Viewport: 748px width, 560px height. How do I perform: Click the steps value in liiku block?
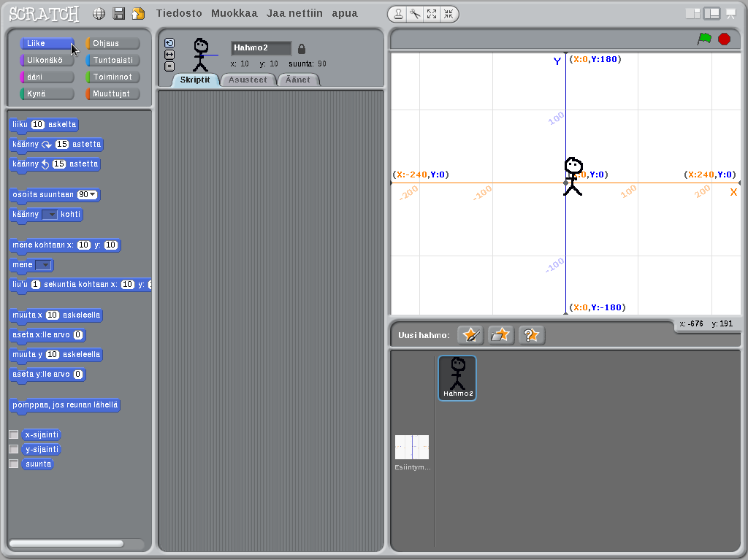pos(38,125)
